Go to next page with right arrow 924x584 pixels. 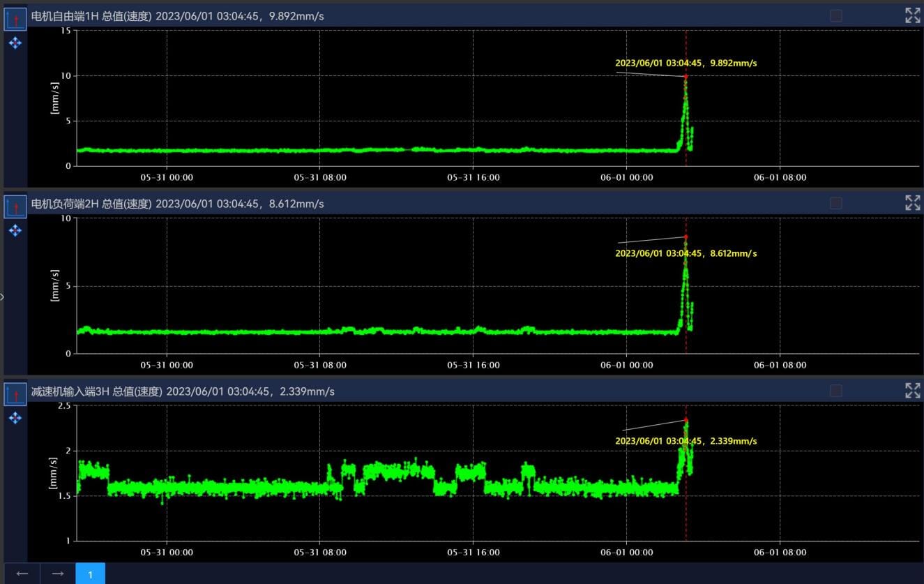coord(58,574)
